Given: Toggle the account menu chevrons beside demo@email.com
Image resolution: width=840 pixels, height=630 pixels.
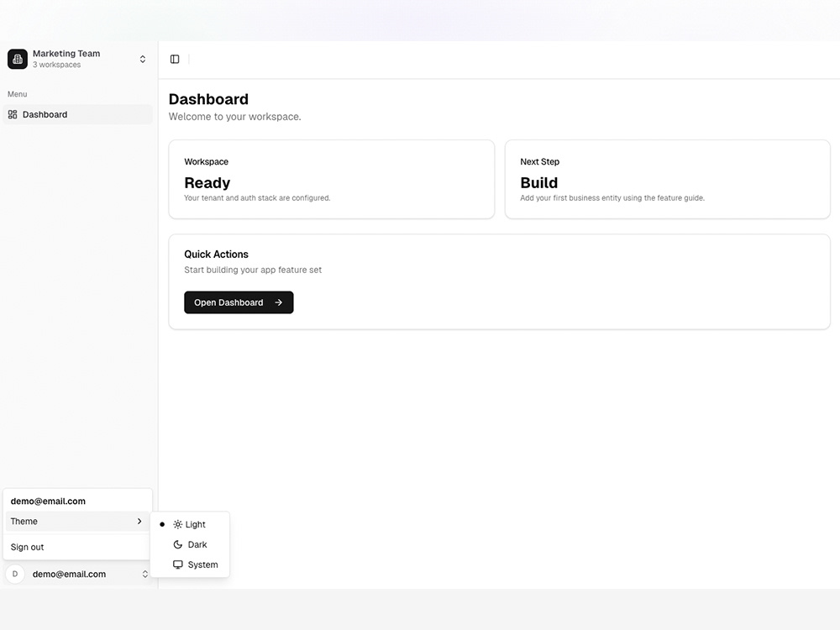Looking at the screenshot, I should coord(144,575).
